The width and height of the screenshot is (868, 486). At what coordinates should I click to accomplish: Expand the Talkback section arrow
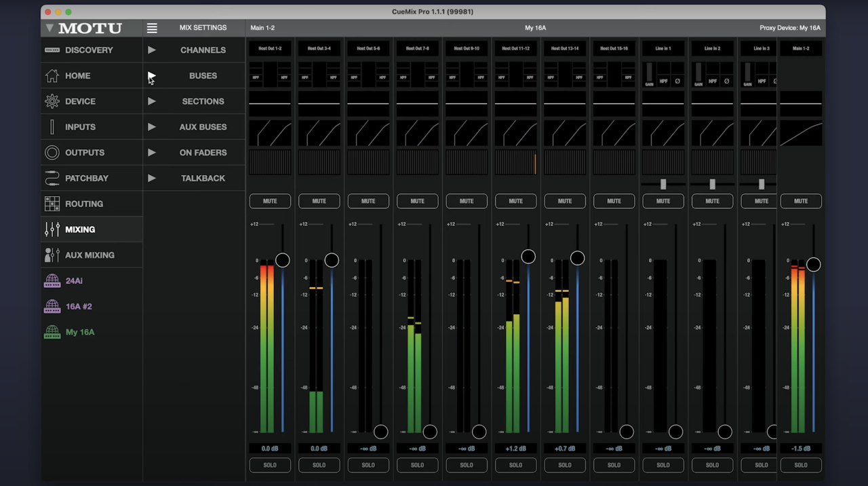(152, 179)
